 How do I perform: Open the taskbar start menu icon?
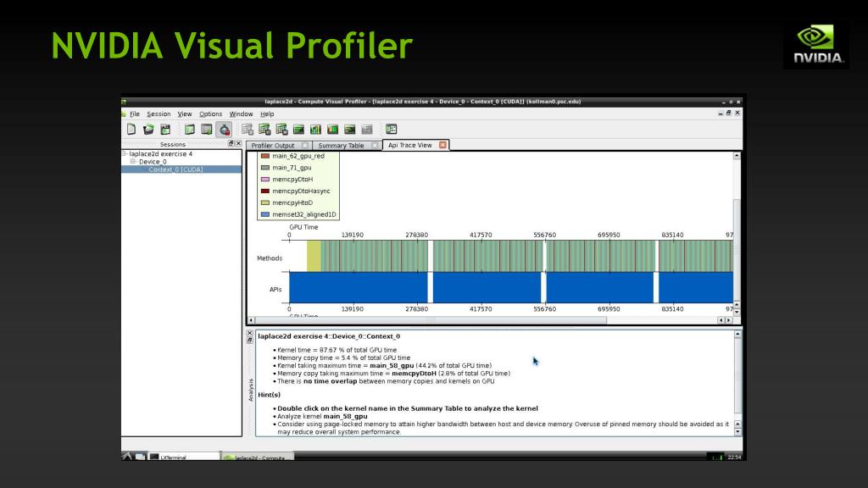coord(127,457)
